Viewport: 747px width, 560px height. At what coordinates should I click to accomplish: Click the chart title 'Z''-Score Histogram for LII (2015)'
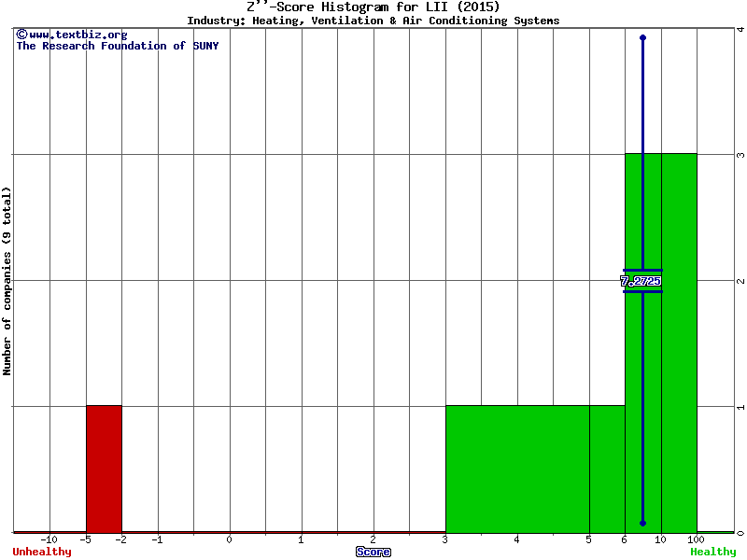click(373, 7)
